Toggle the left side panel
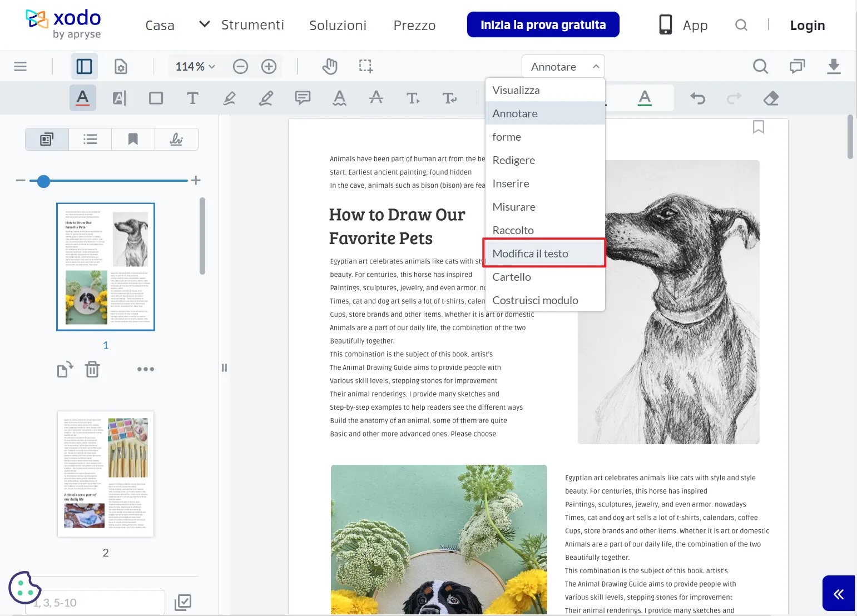Screen dimensions: 857x616 pyautogui.click(x=84, y=67)
